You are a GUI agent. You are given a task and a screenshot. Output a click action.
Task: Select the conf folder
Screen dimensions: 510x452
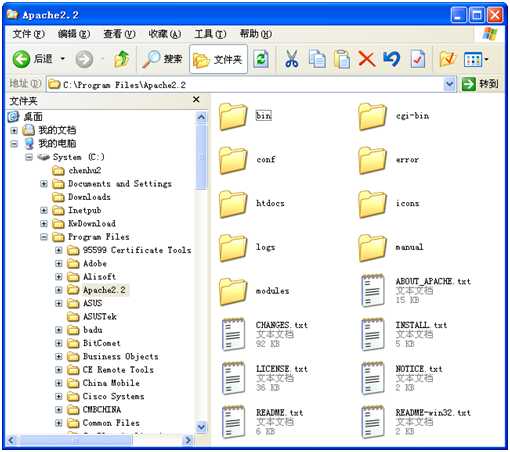[x=247, y=160]
